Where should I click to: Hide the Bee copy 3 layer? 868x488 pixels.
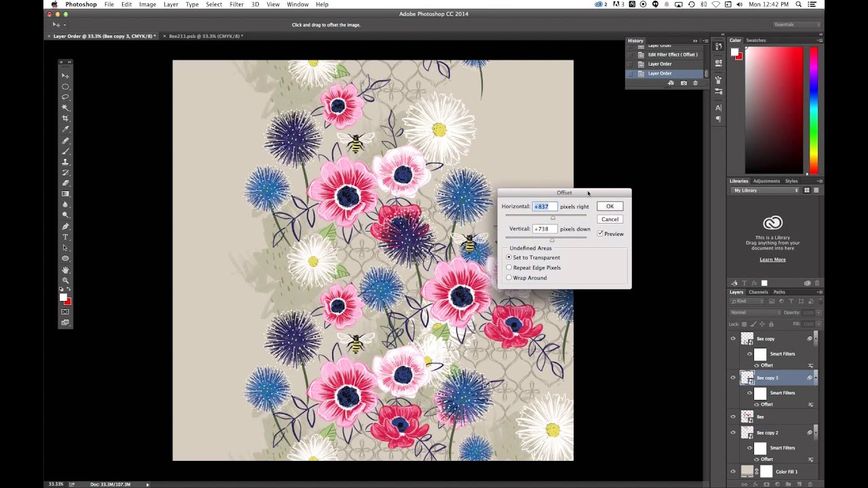point(733,378)
